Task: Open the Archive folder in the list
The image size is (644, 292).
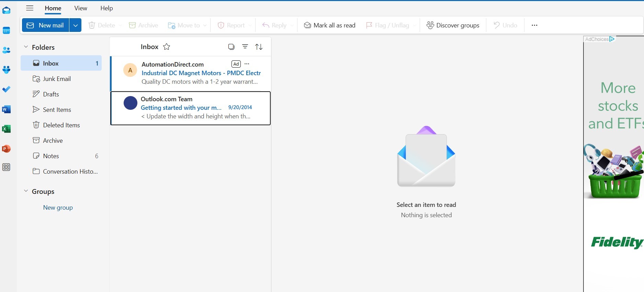Action: (x=61, y=140)
